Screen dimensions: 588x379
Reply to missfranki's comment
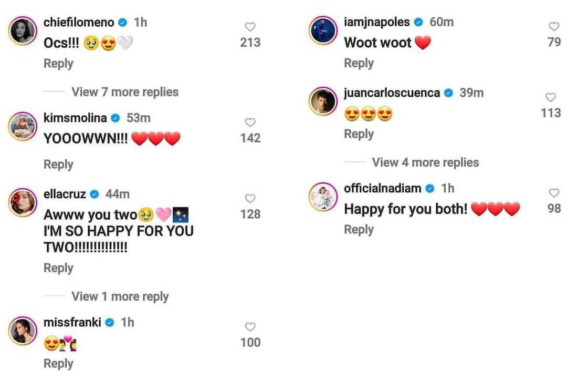coord(58,364)
